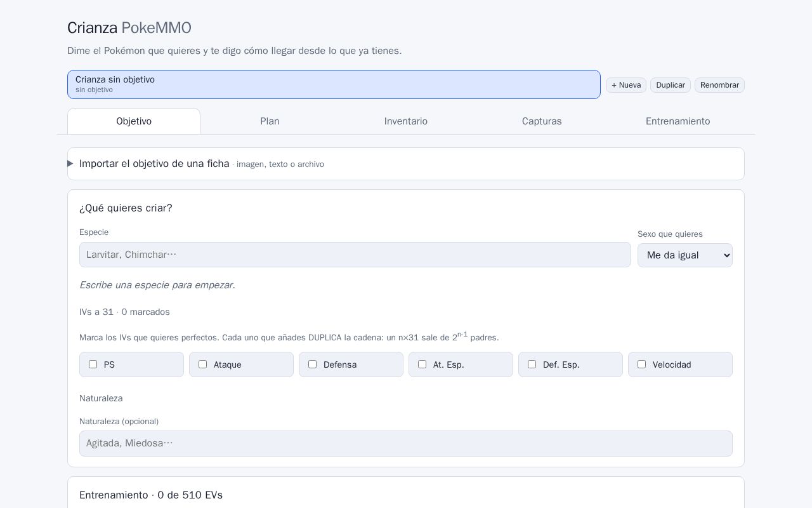Open the 'Sexo que quieres' dropdown

685,255
